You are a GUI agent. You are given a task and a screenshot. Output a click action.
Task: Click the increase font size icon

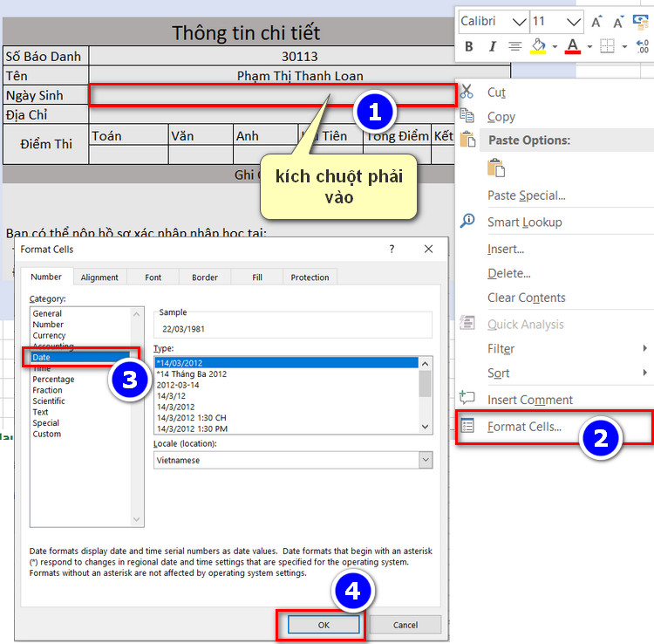click(596, 21)
